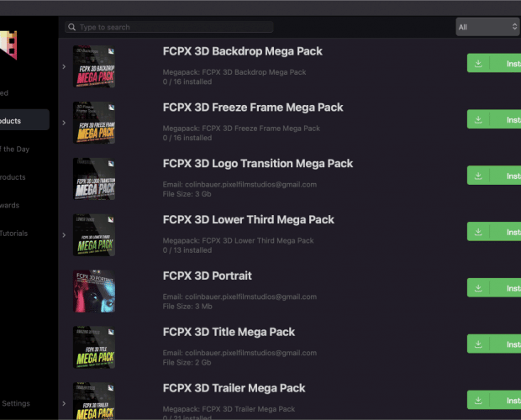Image resolution: width=521 pixels, height=420 pixels.
Task: Click 'File Size: 2 Gb' under Title Mega Pack
Action: [x=187, y=362]
